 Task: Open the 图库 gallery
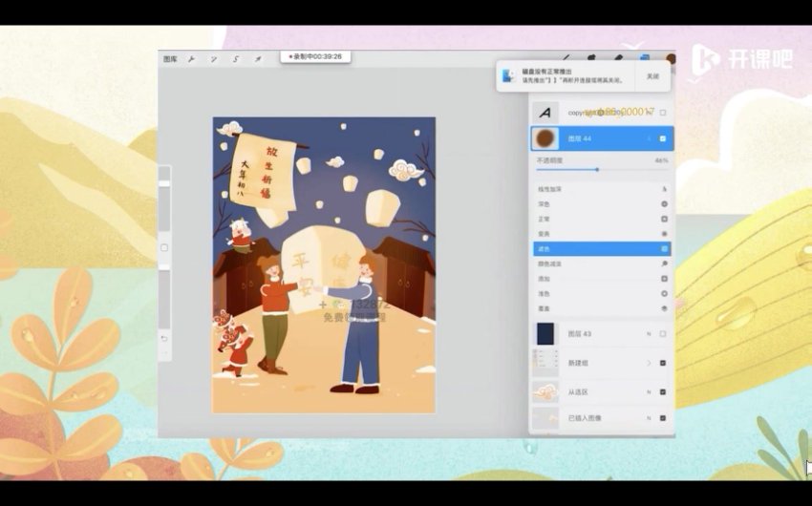(x=170, y=59)
